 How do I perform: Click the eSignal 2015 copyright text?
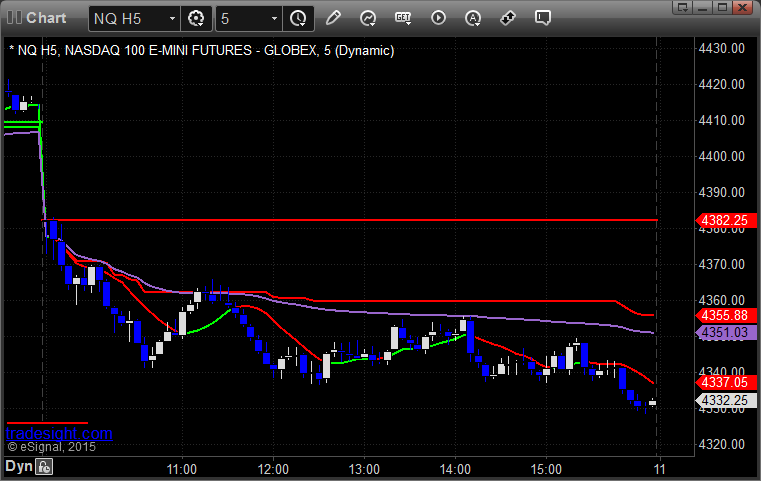pyautogui.click(x=51, y=447)
